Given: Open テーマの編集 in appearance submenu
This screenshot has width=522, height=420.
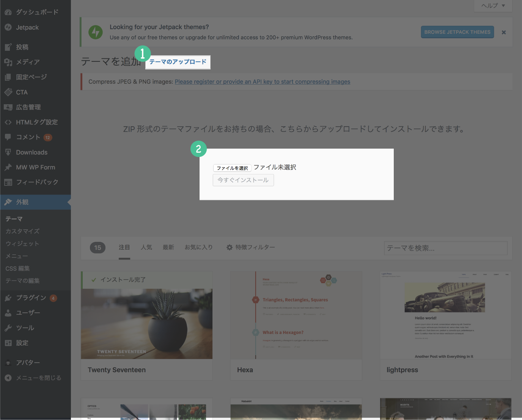Looking at the screenshot, I should (22, 281).
